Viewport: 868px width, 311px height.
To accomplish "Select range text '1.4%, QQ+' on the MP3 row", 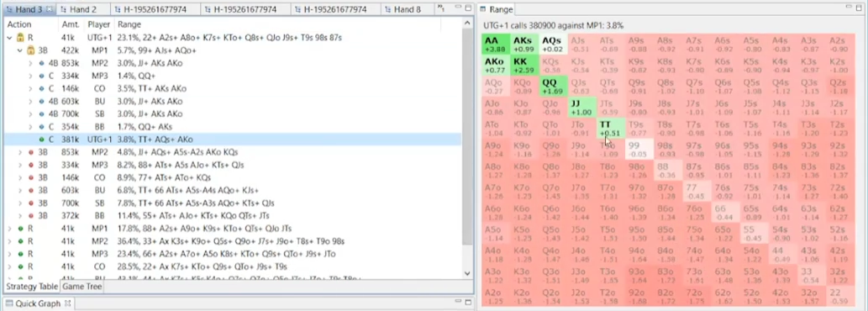I will (x=137, y=76).
